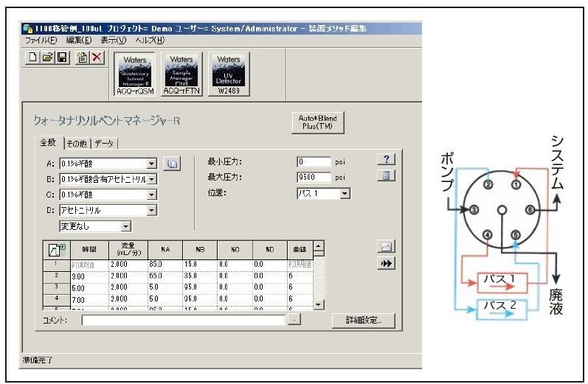Open ヘルプ menu
Screen dimensions: 588x384
(x=150, y=40)
